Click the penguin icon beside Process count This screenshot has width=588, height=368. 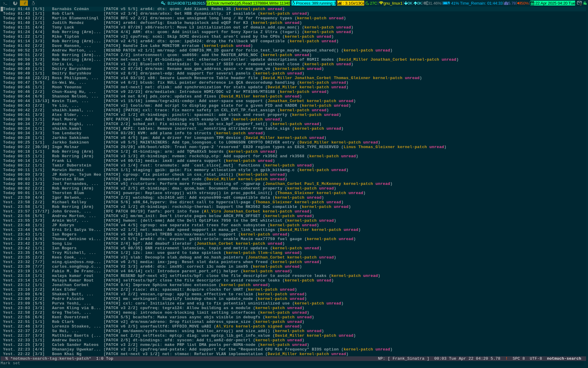[293, 3]
